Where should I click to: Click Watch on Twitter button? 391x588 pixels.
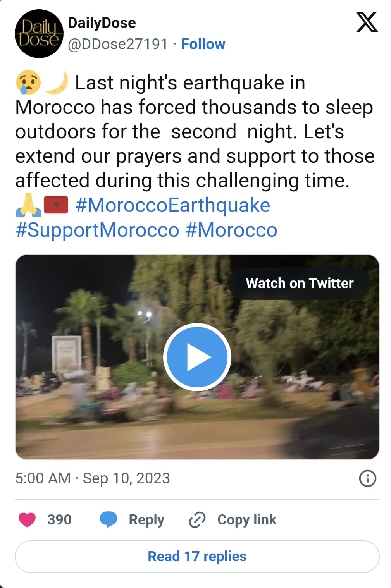[x=300, y=283]
